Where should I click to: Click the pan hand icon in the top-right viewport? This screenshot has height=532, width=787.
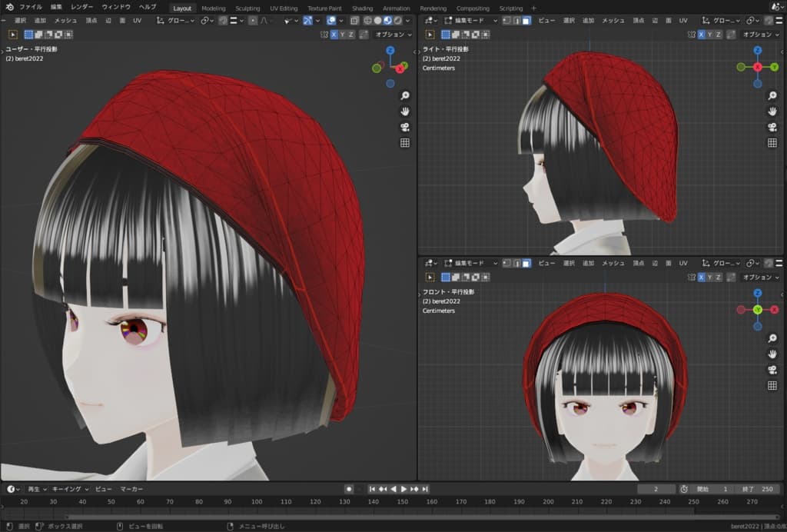pyautogui.click(x=772, y=111)
